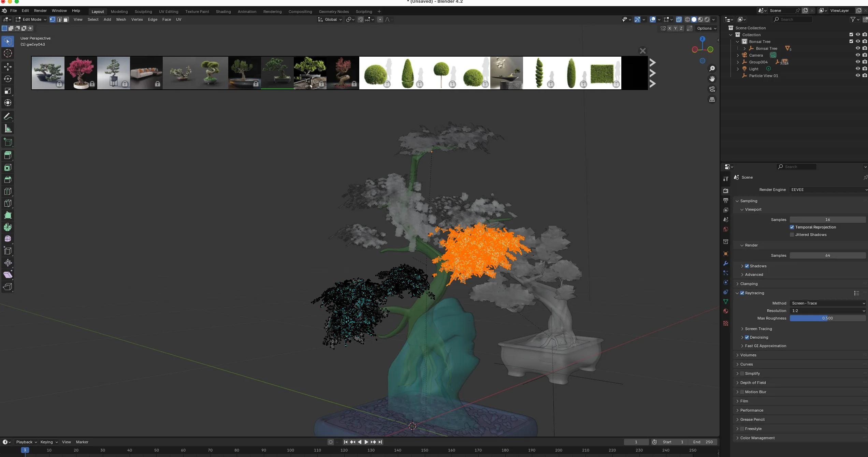Select the Measure tool
The height and width of the screenshot is (457, 868).
[x=8, y=129]
